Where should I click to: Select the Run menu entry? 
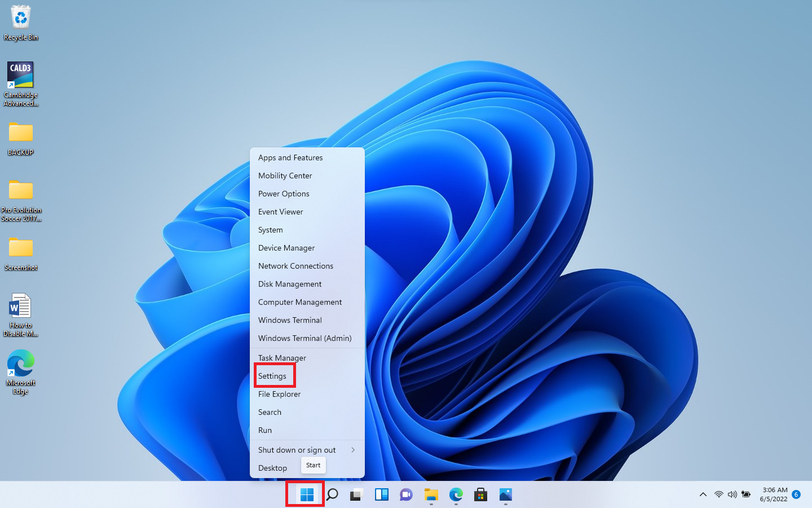click(307, 430)
